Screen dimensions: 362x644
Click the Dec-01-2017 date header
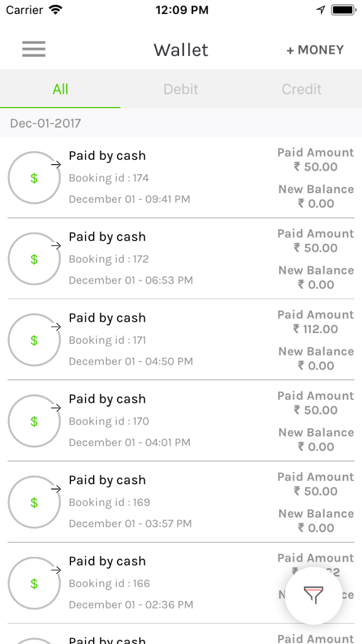tap(46, 123)
